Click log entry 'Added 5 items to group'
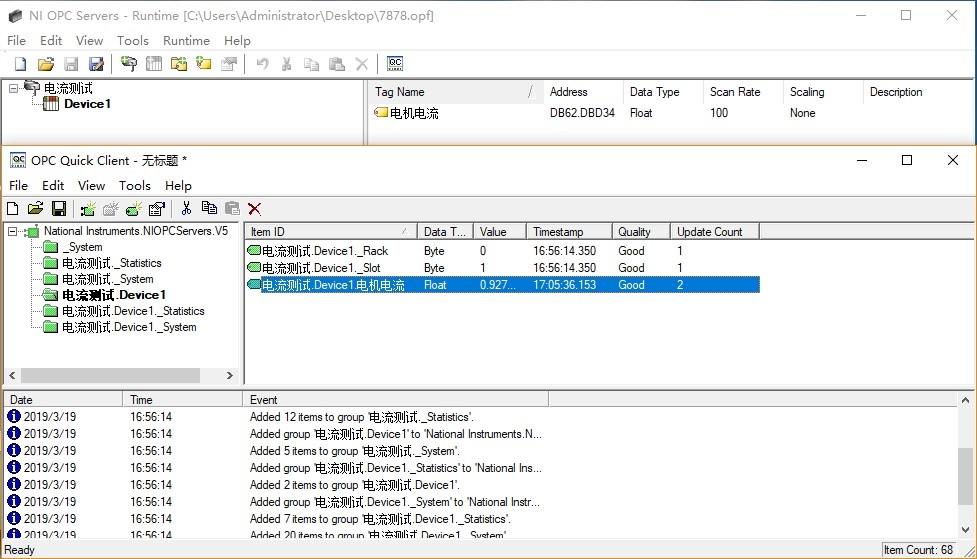Screen dimensions: 977x559 pos(355,451)
